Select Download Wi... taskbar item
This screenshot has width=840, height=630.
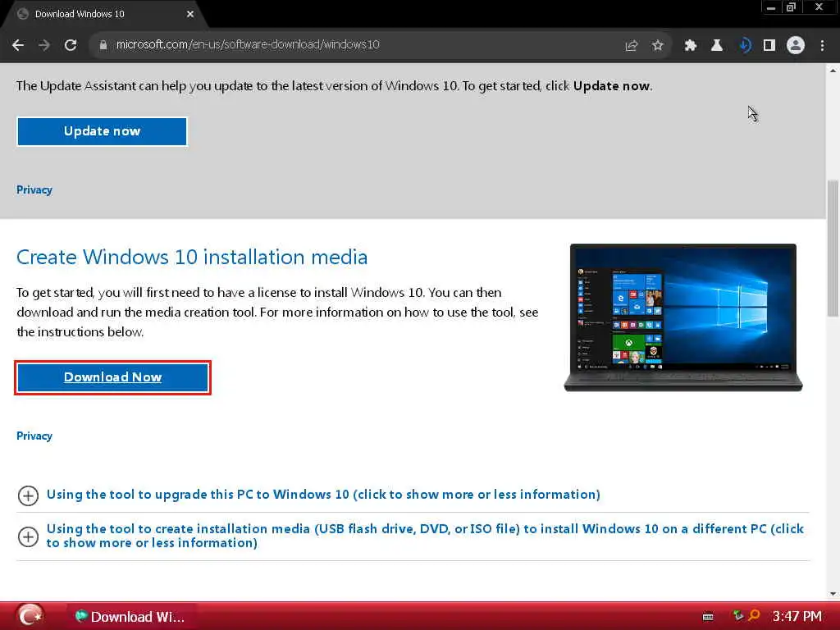pyautogui.click(x=130, y=617)
